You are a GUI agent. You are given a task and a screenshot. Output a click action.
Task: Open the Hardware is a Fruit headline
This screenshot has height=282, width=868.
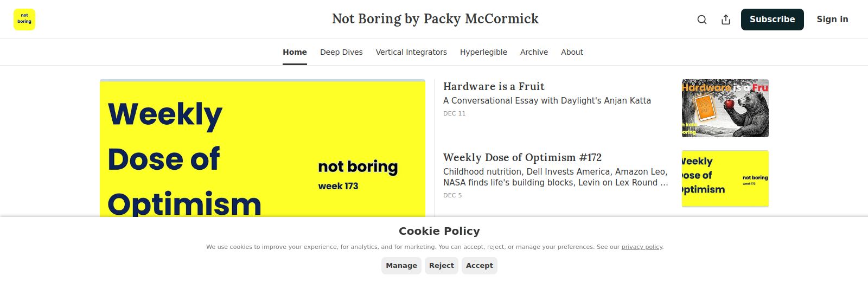tap(494, 87)
